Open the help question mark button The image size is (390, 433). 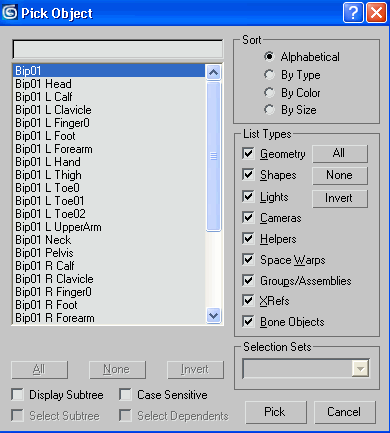[x=353, y=13]
